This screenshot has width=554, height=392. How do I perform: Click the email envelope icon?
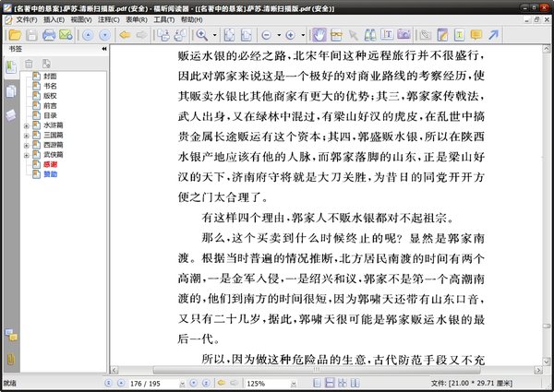click(x=65, y=35)
